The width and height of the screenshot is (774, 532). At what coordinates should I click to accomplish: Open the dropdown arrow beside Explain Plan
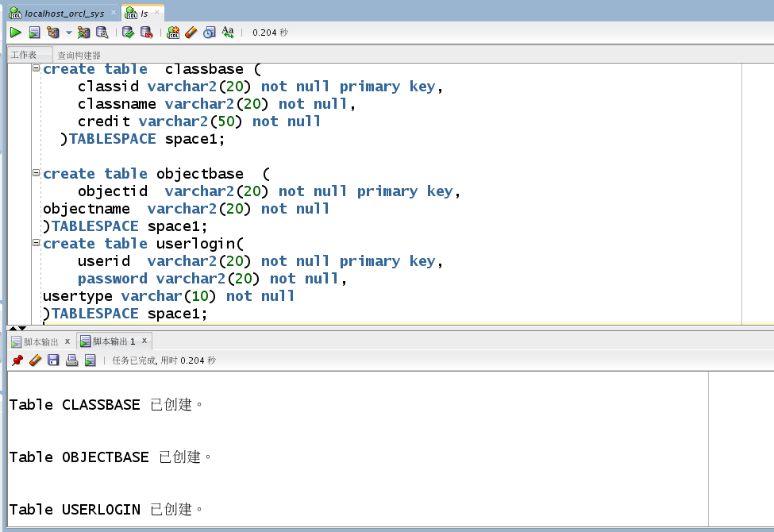(68, 33)
